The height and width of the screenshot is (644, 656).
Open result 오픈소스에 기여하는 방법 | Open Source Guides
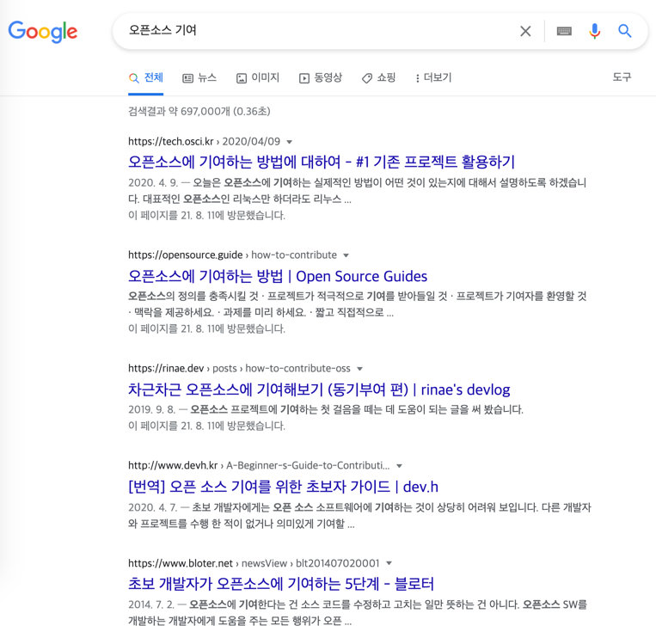pyautogui.click(x=278, y=276)
